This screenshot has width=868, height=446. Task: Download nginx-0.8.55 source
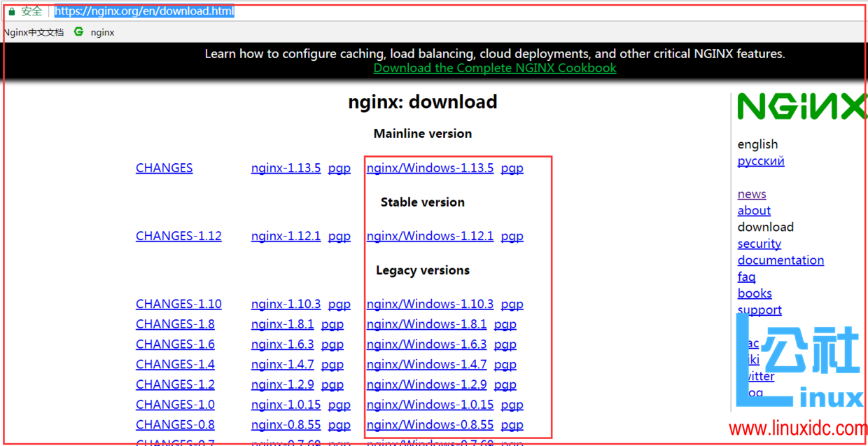tap(286, 425)
